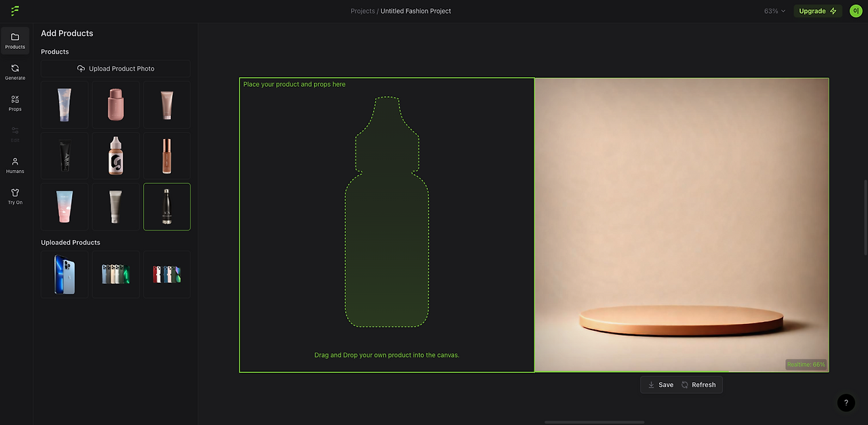Open the Edit sidebar tab

pyautogui.click(x=15, y=134)
